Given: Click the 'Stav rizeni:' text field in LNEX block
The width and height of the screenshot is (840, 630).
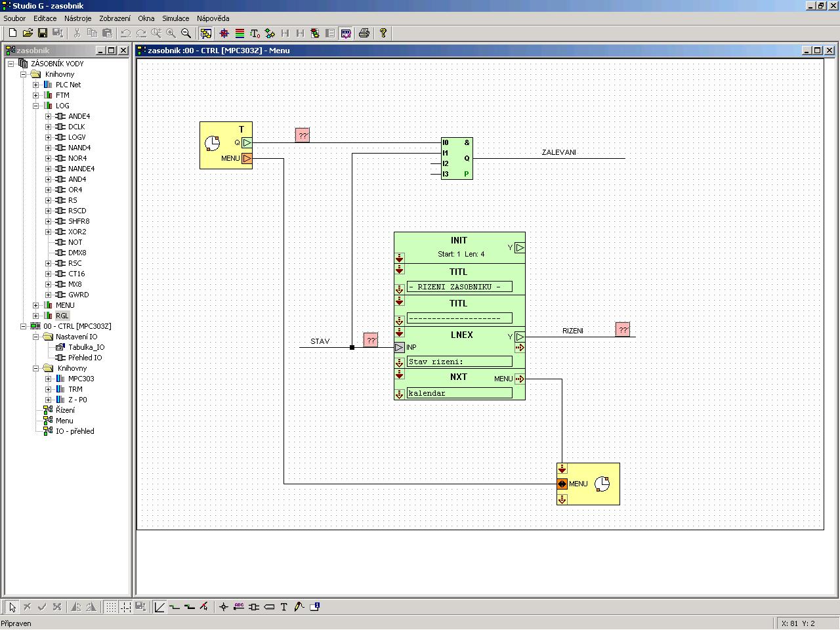Looking at the screenshot, I should point(459,362).
